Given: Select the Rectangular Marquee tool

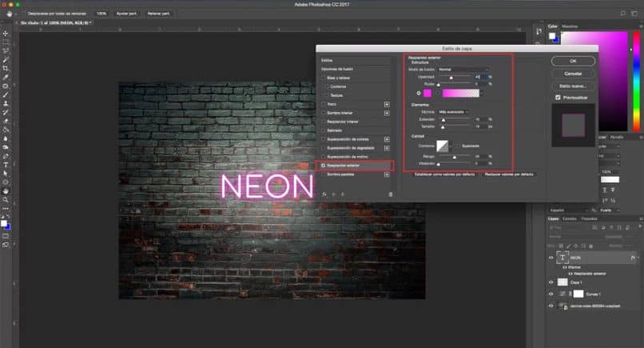Looking at the screenshot, I should pos(6,42).
